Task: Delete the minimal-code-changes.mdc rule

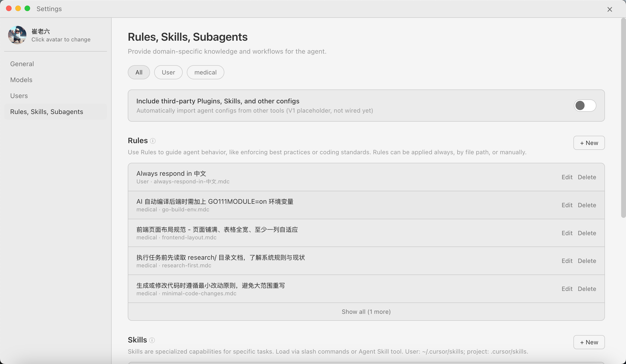Action: coord(587,289)
